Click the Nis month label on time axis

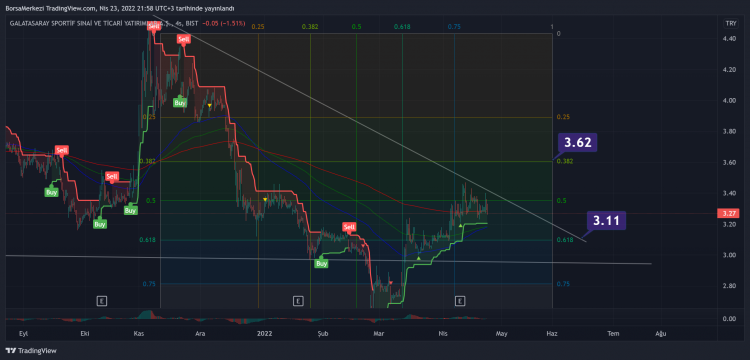[x=443, y=333]
